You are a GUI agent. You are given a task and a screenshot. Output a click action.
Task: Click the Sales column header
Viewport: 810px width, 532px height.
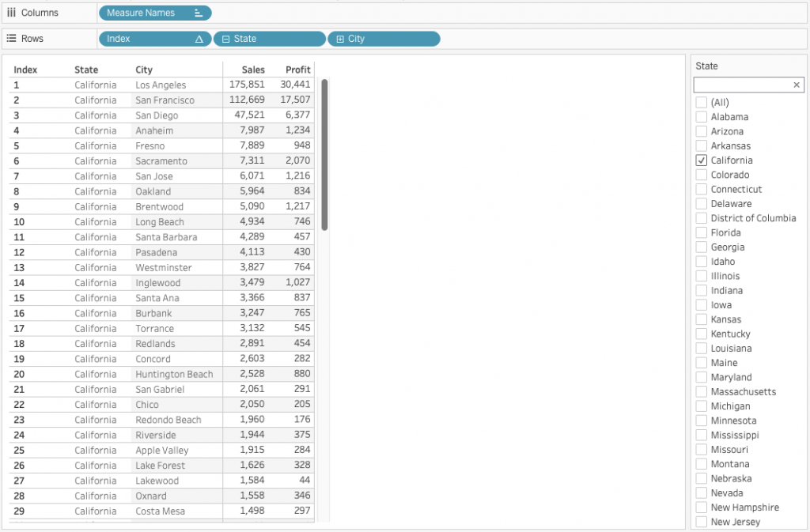pos(253,70)
